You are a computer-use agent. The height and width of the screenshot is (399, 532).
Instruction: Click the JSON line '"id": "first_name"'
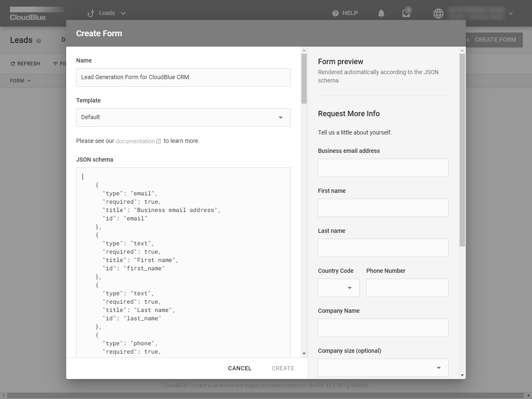pos(134,268)
